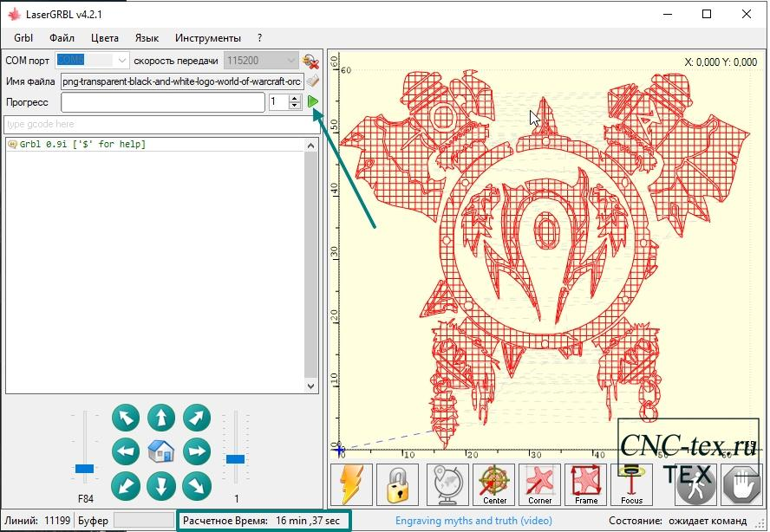Increase the pass count with up arrow

click(295, 98)
